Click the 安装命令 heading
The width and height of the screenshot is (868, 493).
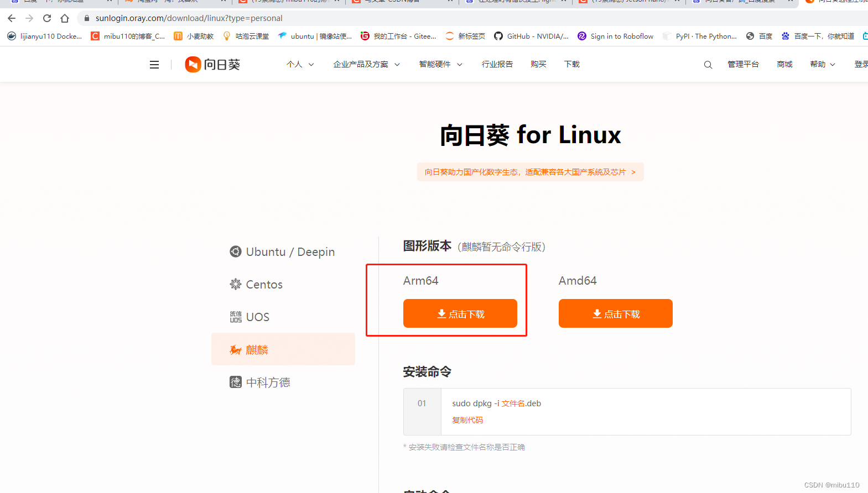427,372
